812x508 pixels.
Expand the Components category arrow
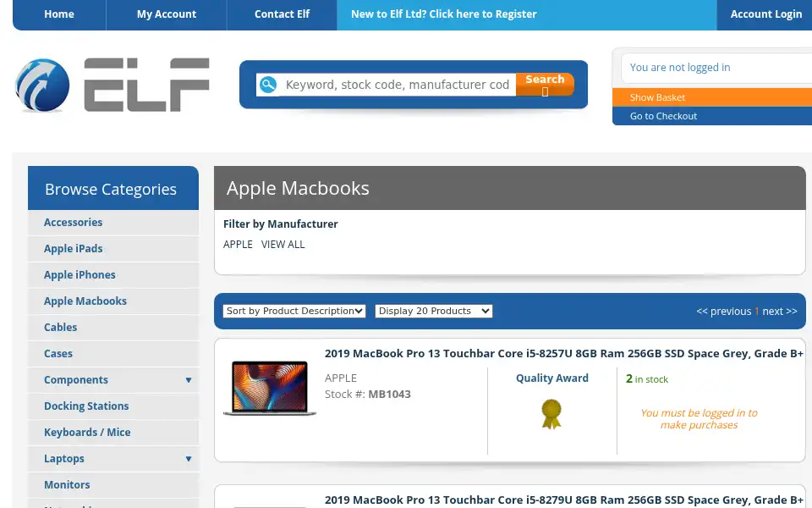click(x=189, y=380)
